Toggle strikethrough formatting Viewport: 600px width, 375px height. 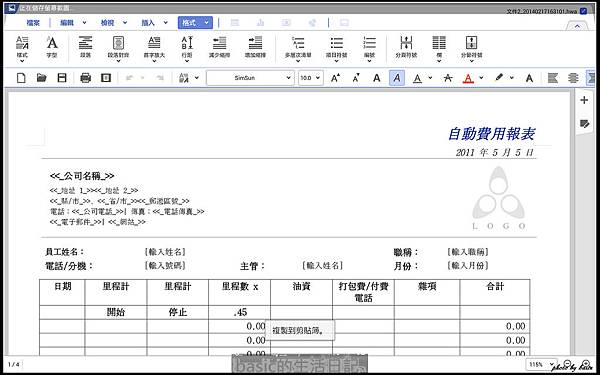[x=447, y=78]
